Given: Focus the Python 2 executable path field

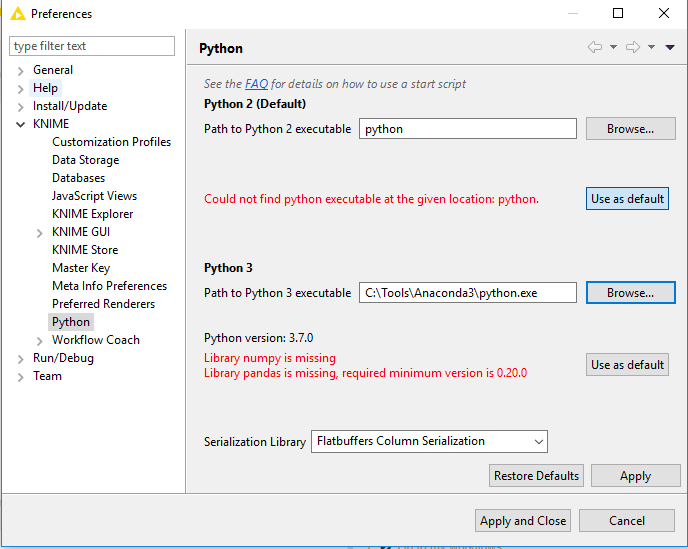Looking at the screenshot, I should pyautogui.click(x=468, y=129).
